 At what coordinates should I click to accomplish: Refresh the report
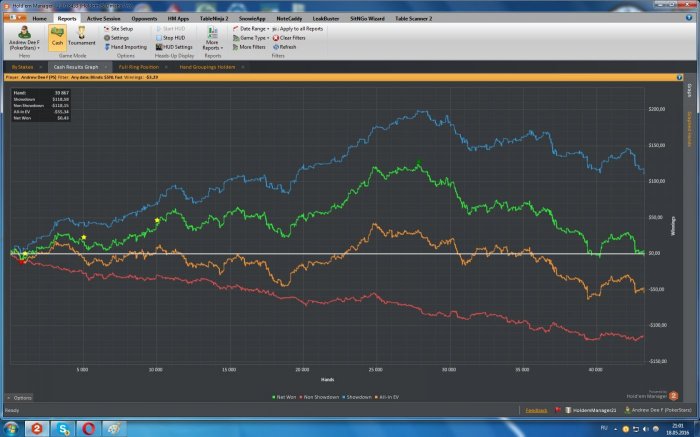click(284, 47)
